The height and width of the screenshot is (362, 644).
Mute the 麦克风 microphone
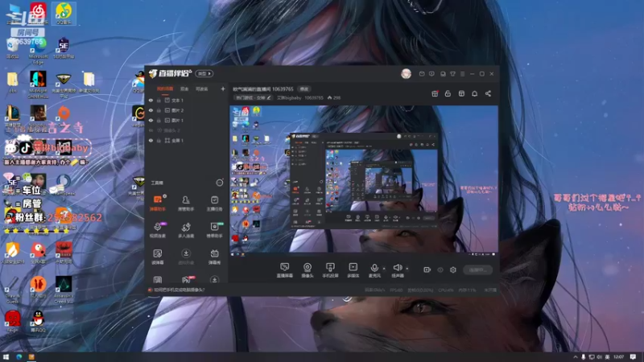coord(374,270)
